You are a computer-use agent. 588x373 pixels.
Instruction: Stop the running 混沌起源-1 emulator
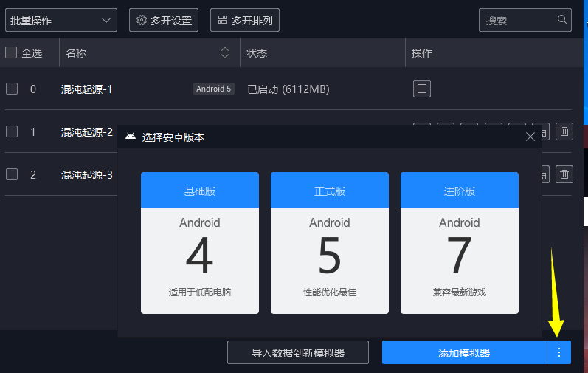click(x=422, y=89)
